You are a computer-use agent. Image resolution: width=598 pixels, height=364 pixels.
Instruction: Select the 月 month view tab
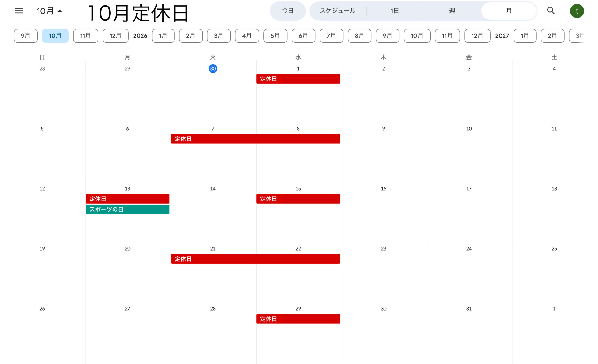click(509, 11)
